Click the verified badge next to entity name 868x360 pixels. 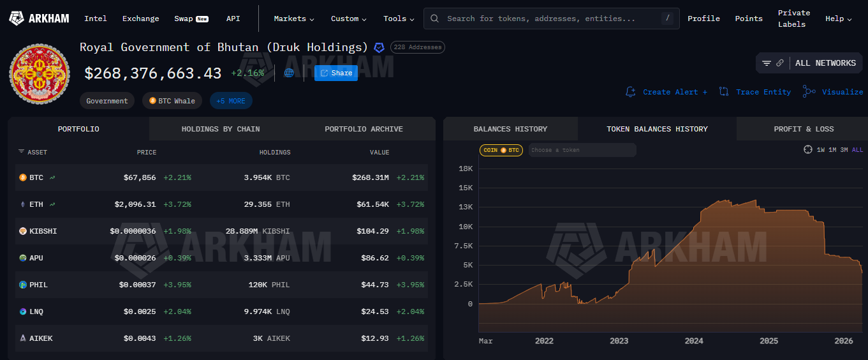coord(379,47)
